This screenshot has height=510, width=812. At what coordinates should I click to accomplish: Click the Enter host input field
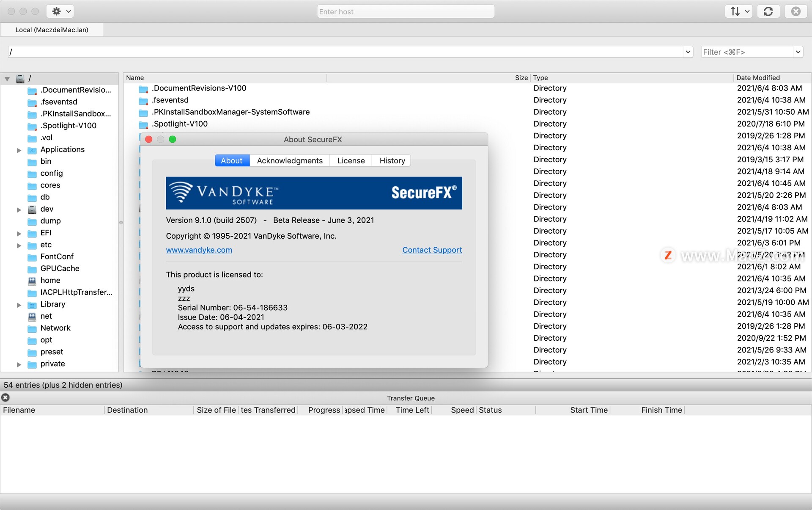(406, 11)
